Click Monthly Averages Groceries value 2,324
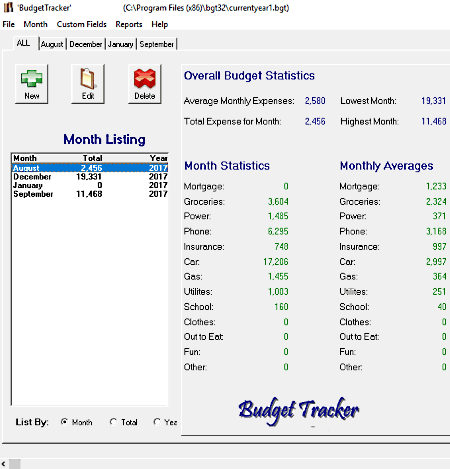450x469 pixels. pyautogui.click(x=436, y=202)
